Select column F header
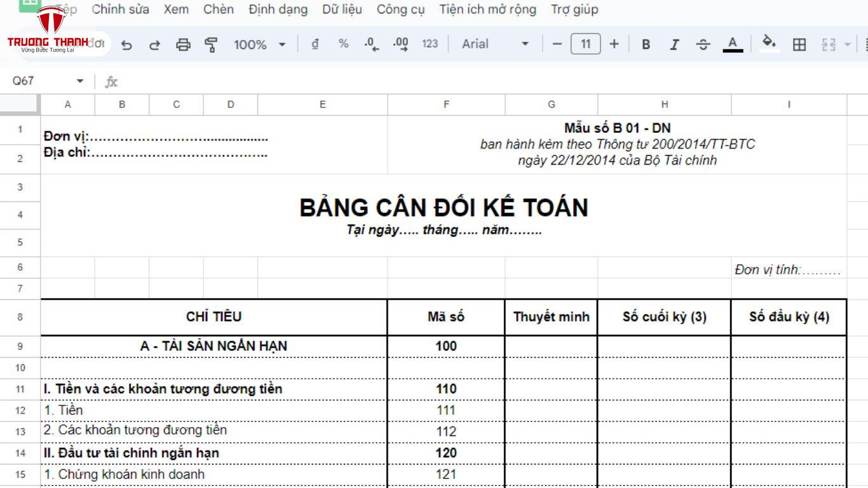The image size is (868, 488). pyautogui.click(x=447, y=105)
